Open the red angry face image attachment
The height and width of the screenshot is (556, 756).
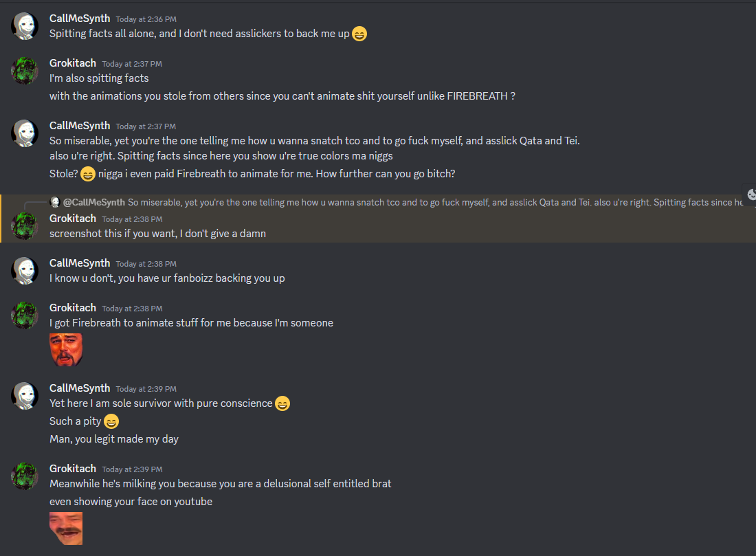(x=66, y=350)
